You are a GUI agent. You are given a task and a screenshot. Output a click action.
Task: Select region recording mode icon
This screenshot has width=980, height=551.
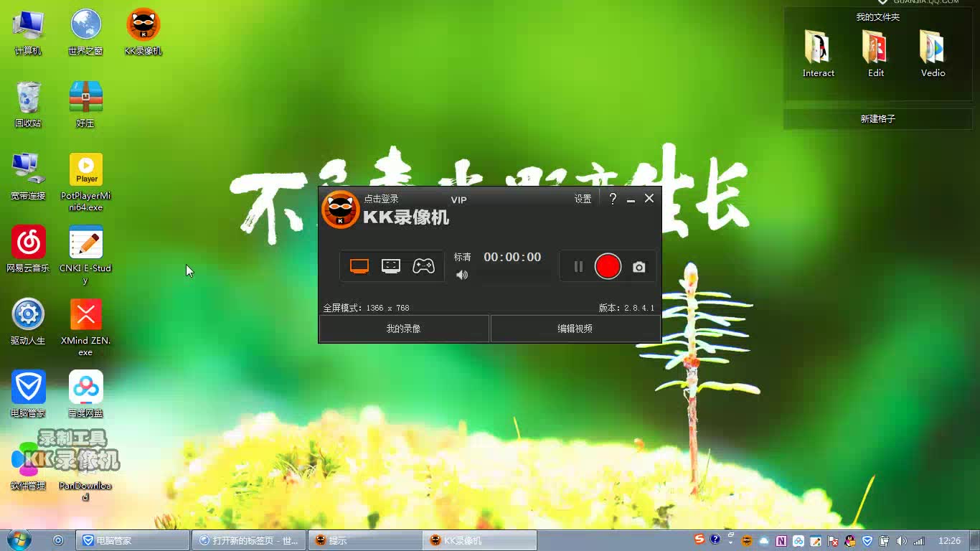click(391, 266)
